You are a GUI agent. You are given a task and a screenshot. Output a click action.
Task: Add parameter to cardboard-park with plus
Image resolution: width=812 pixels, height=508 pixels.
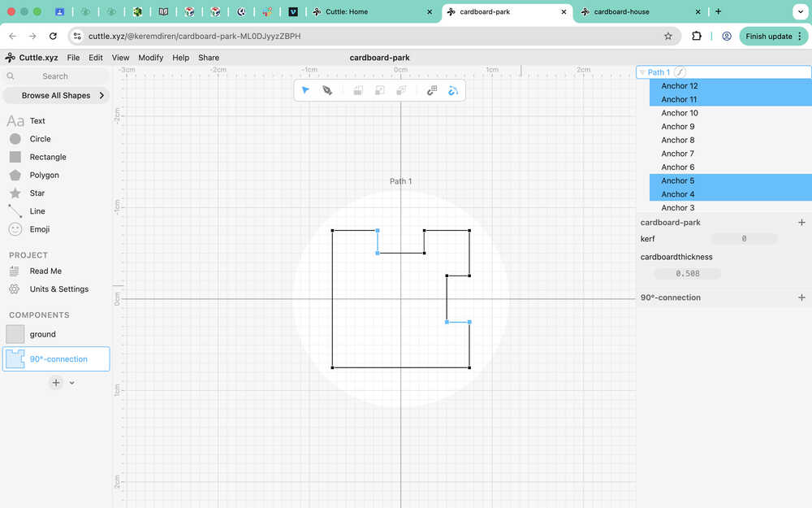(801, 223)
